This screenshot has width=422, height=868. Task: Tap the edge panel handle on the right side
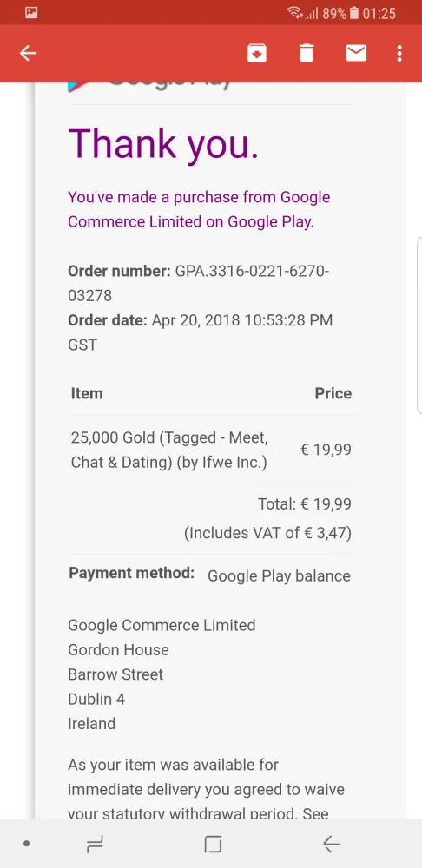coord(419,325)
